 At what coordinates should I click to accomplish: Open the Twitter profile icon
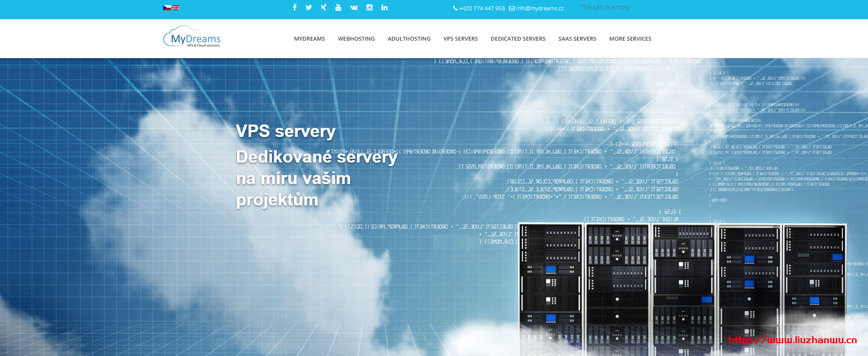(309, 7)
